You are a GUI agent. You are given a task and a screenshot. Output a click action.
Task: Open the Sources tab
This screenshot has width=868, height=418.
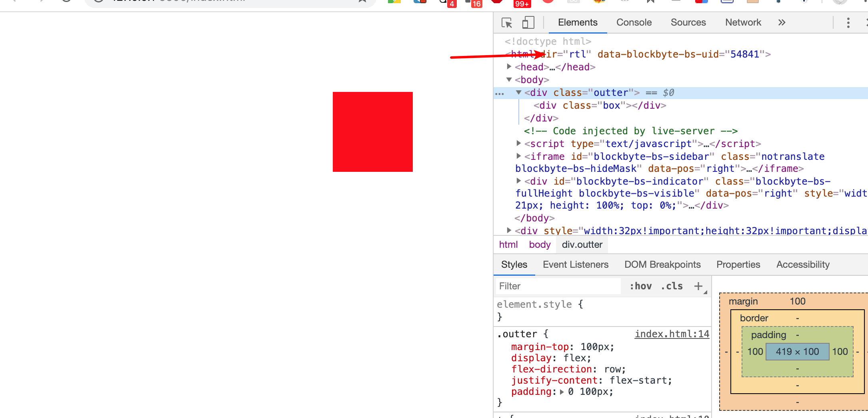coord(688,22)
